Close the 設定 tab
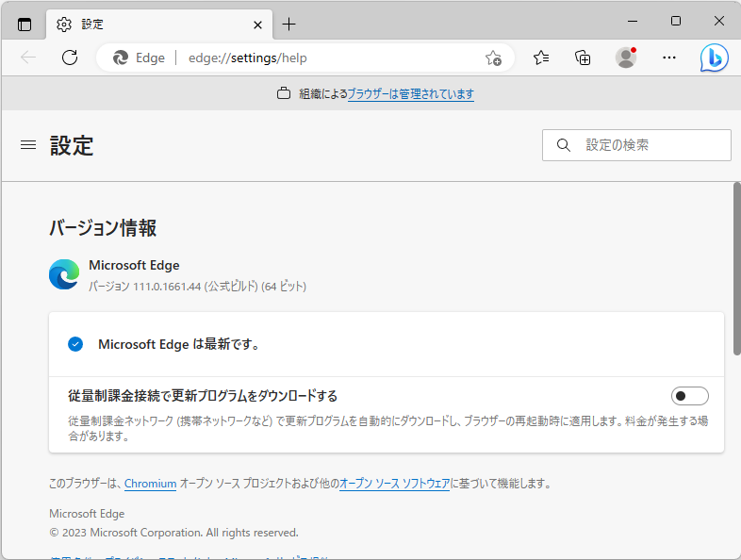The width and height of the screenshot is (741, 560). [x=257, y=25]
